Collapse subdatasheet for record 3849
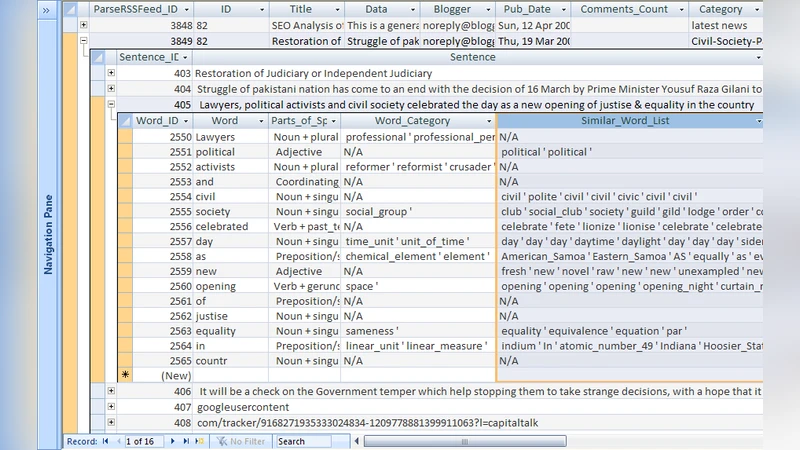Screen dimensions: 800x450 [84, 41]
